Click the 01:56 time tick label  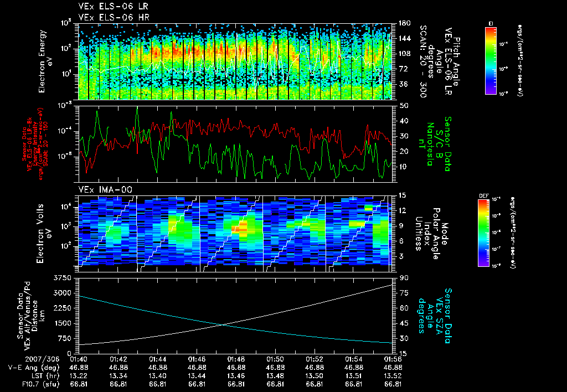coord(393,359)
